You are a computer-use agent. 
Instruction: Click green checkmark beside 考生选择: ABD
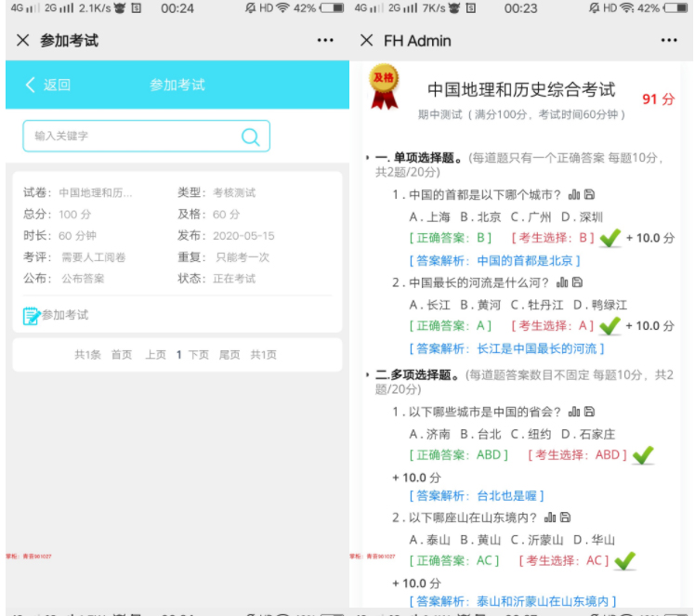643,455
